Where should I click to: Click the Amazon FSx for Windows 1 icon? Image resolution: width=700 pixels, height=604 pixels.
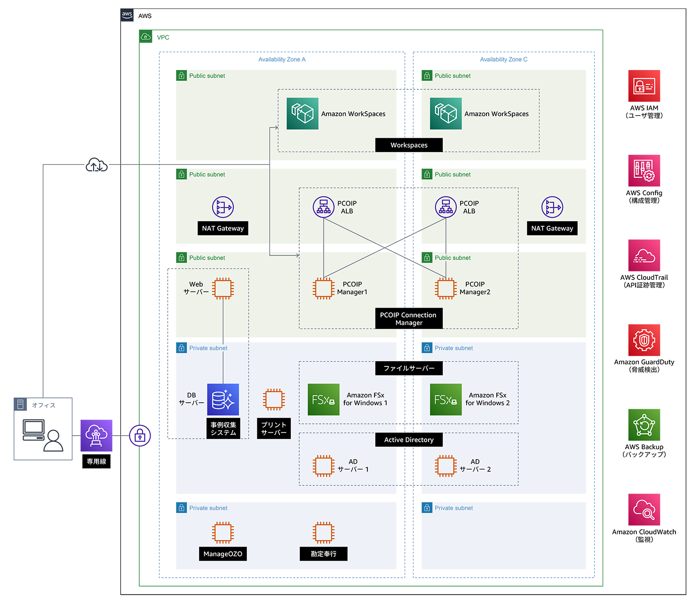pos(324,399)
